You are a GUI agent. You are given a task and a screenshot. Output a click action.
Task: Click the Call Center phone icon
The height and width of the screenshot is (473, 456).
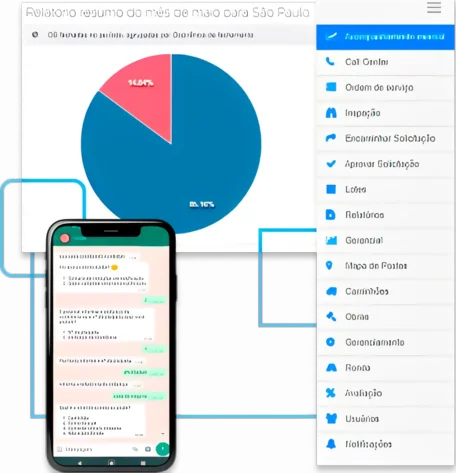click(x=330, y=62)
